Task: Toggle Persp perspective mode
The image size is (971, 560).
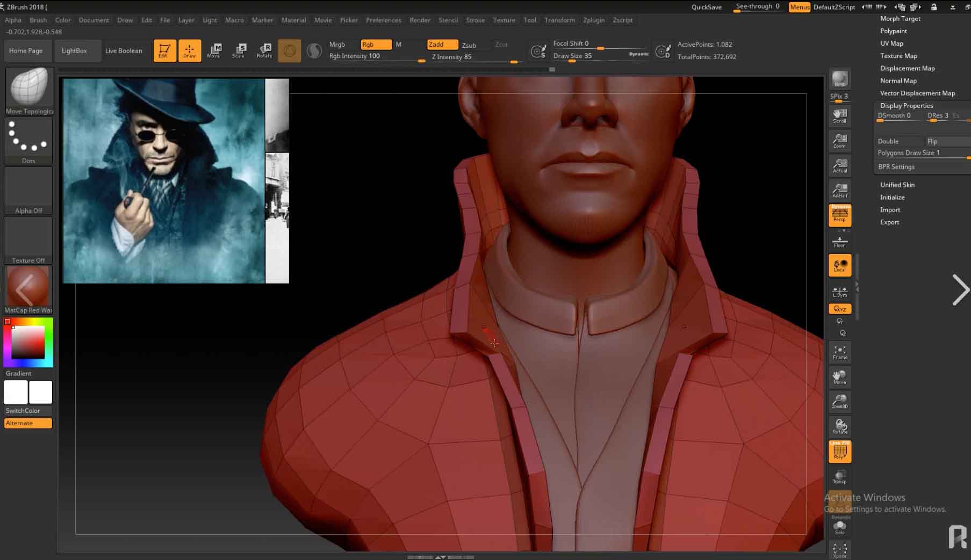Action: tap(839, 215)
